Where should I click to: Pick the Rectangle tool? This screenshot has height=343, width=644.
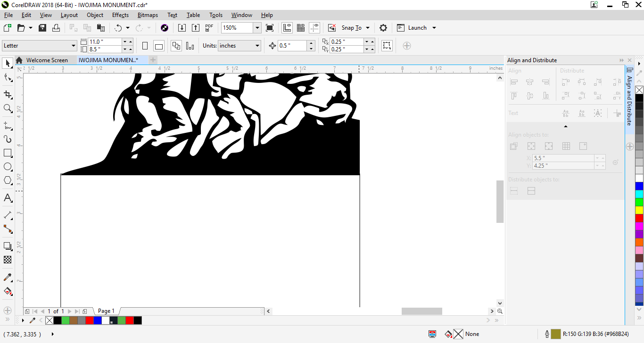8,153
